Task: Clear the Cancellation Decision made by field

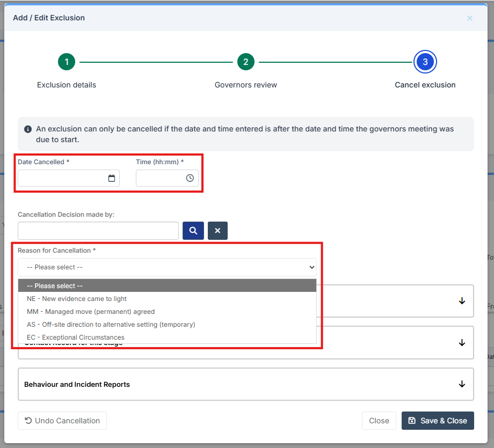Action: point(217,231)
